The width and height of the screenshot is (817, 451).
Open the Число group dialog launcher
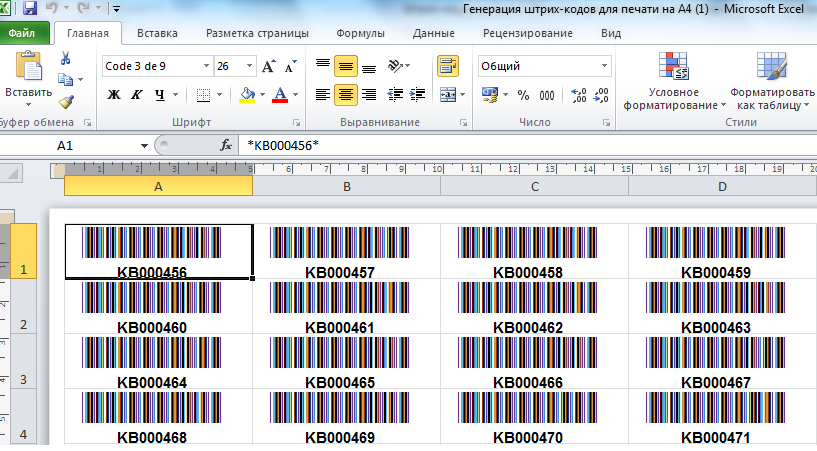point(606,123)
